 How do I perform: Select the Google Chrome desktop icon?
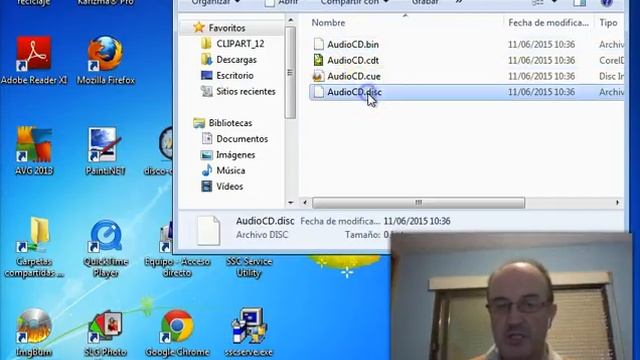tap(177, 332)
